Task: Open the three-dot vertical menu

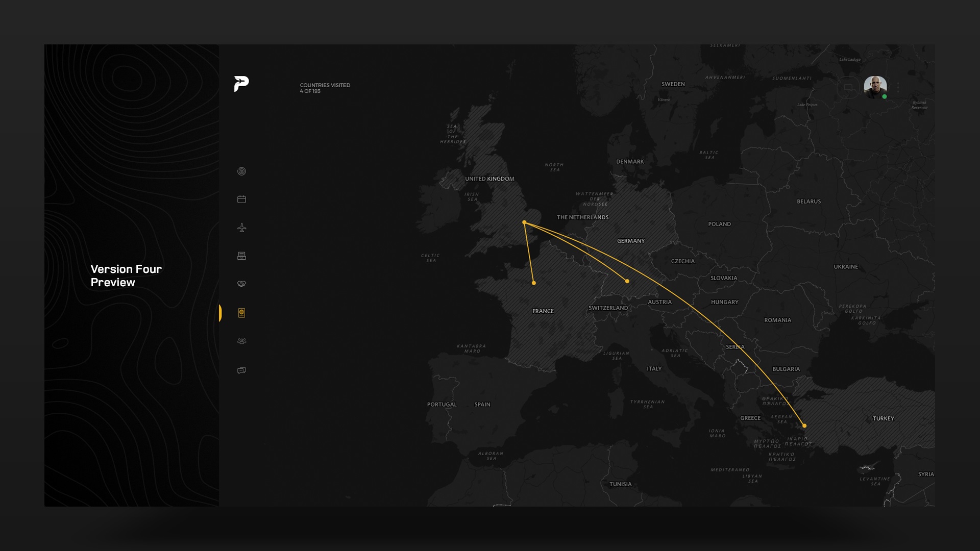Action: [898, 87]
